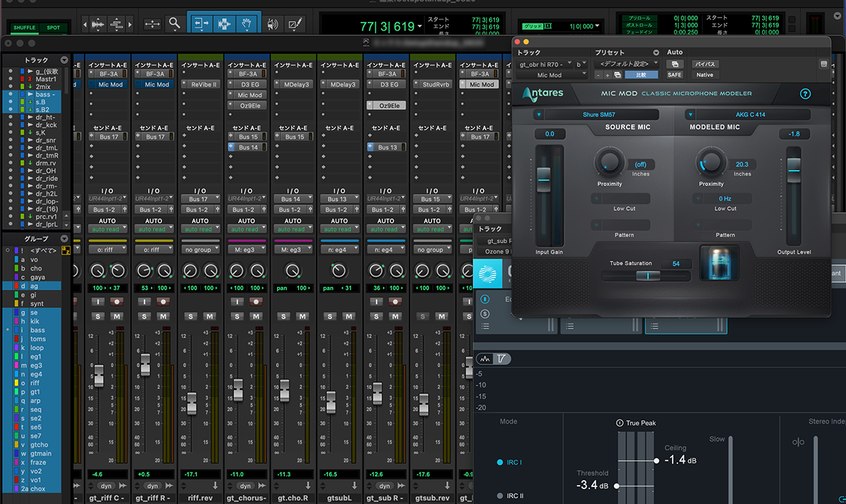This screenshot has width=846, height=504.
Task: Select the Scrubber speaker tool
Action: tap(272, 24)
